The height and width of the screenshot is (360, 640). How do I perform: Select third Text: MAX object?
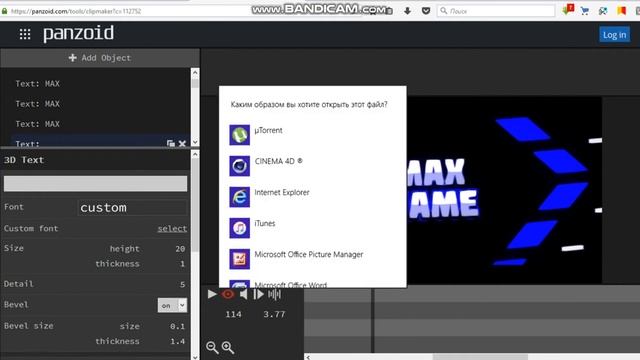tap(38, 124)
